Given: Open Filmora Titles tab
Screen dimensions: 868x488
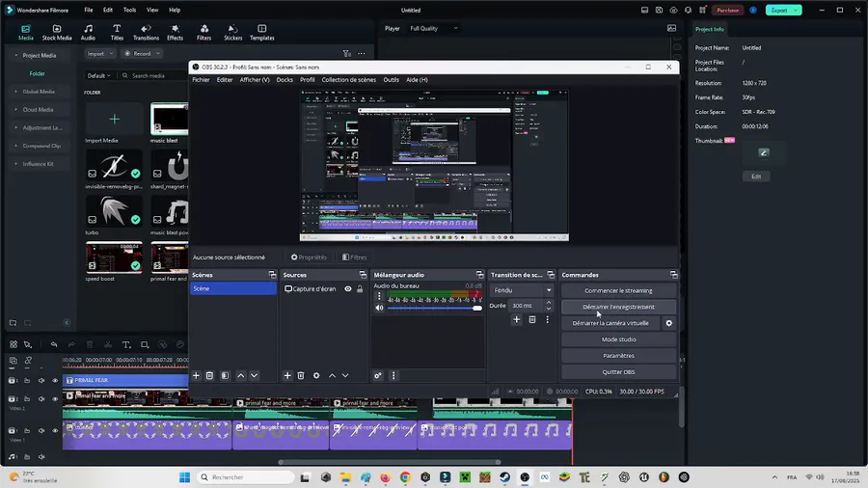Looking at the screenshot, I should pyautogui.click(x=117, y=32).
